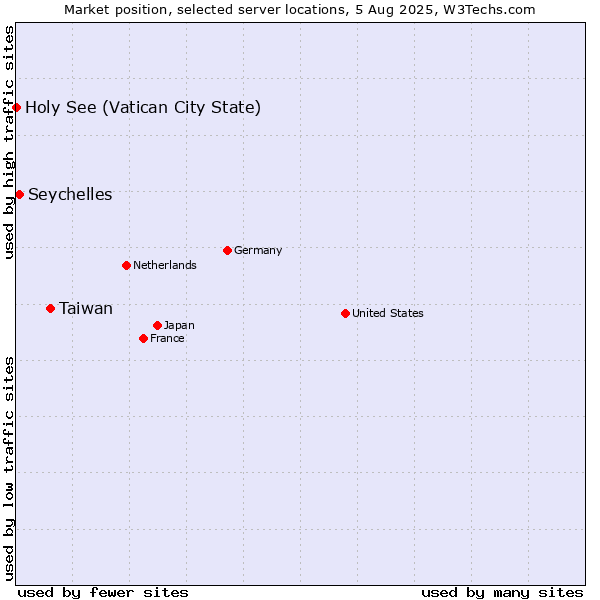Click the Seychelles red data marker
This screenshot has height=600, width=600.
coord(20,195)
